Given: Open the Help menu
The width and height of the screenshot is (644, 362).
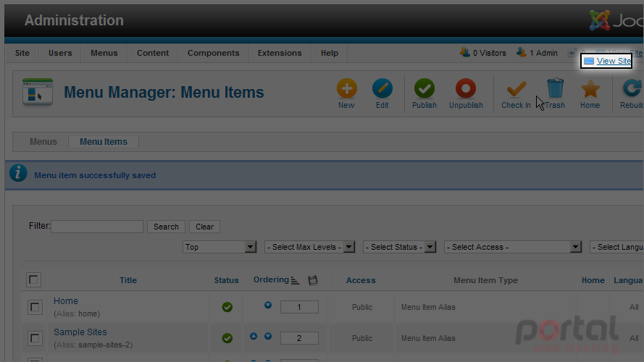Looking at the screenshot, I should point(330,53).
